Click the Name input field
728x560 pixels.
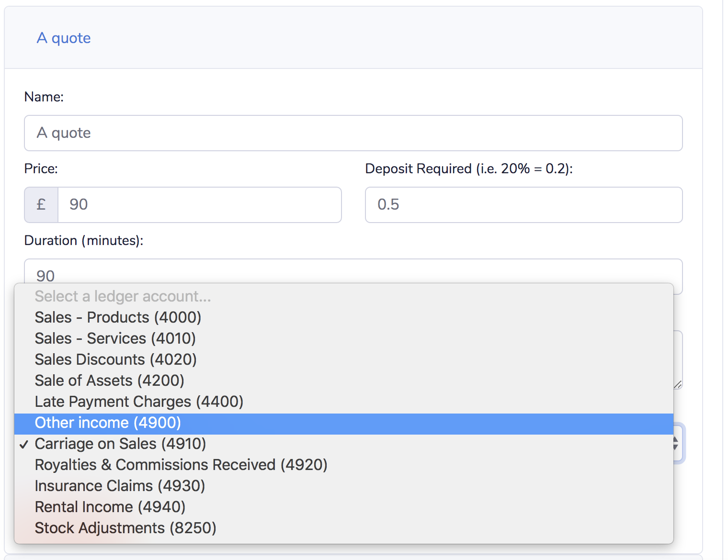353,133
